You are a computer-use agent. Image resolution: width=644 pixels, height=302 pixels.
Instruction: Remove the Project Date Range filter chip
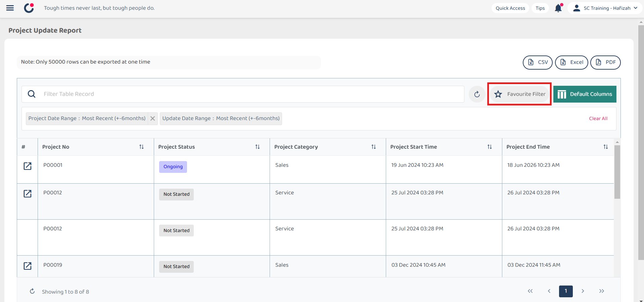tap(153, 118)
